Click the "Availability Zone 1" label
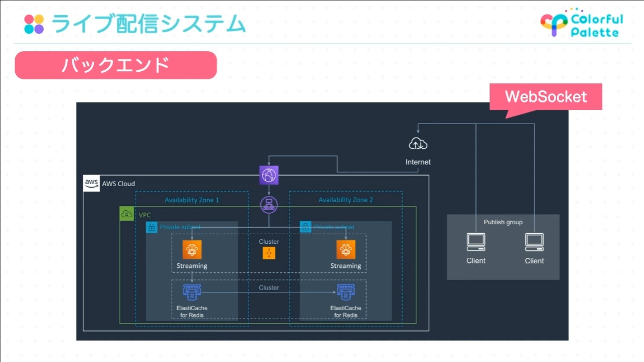Viewport: 644px width, 362px height. 192,200
